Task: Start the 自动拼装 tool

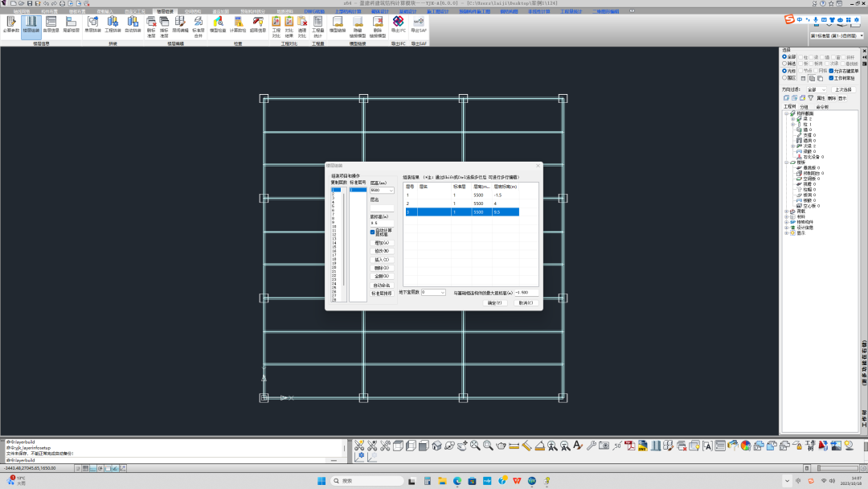Action: (133, 26)
